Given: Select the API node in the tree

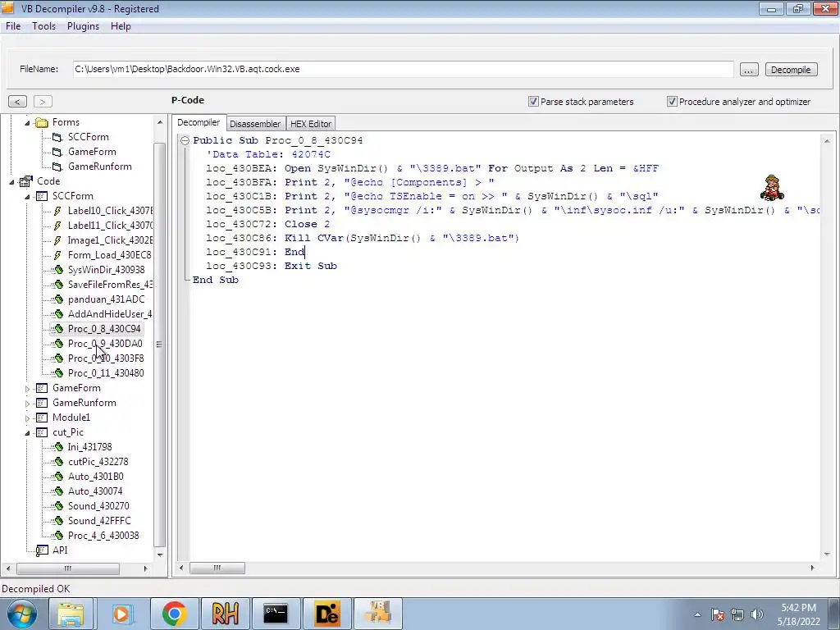Looking at the screenshot, I should click(60, 550).
